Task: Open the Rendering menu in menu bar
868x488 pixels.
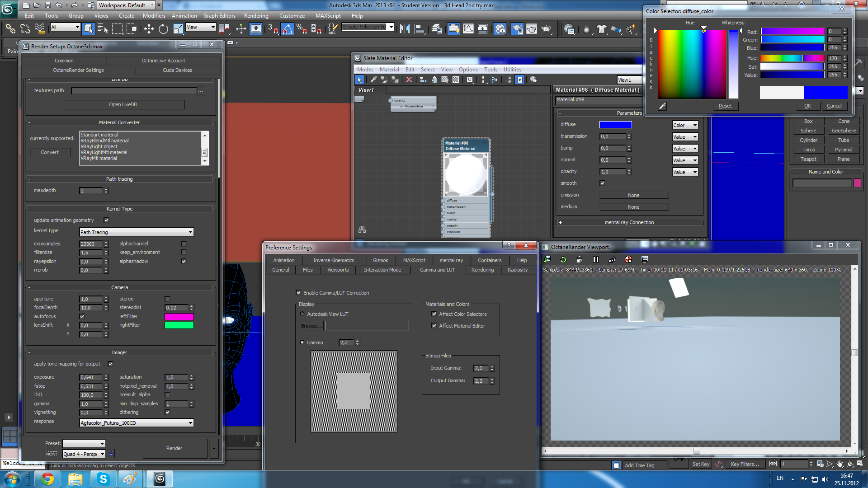Action: [256, 15]
